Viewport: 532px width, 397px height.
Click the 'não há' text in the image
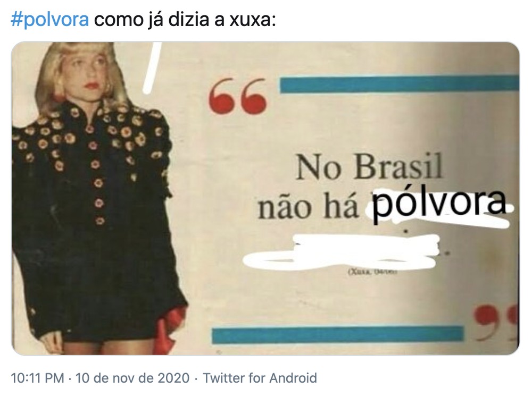pyautogui.click(x=308, y=206)
